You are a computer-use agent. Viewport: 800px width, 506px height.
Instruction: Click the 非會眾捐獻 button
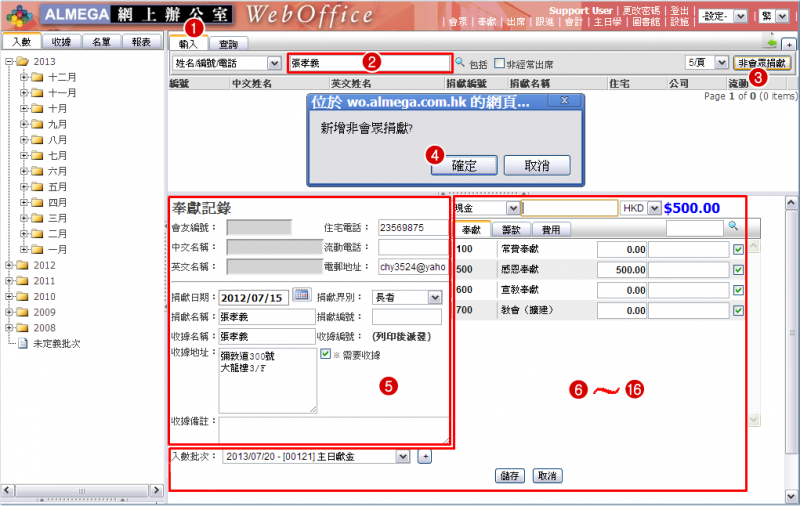pyautogui.click(x=762, y=62)
